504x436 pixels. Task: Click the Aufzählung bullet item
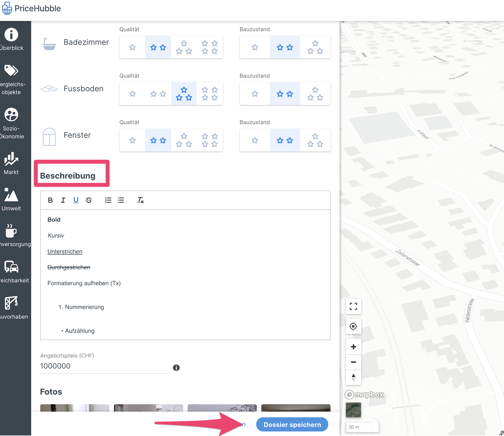tap(80, 331)
